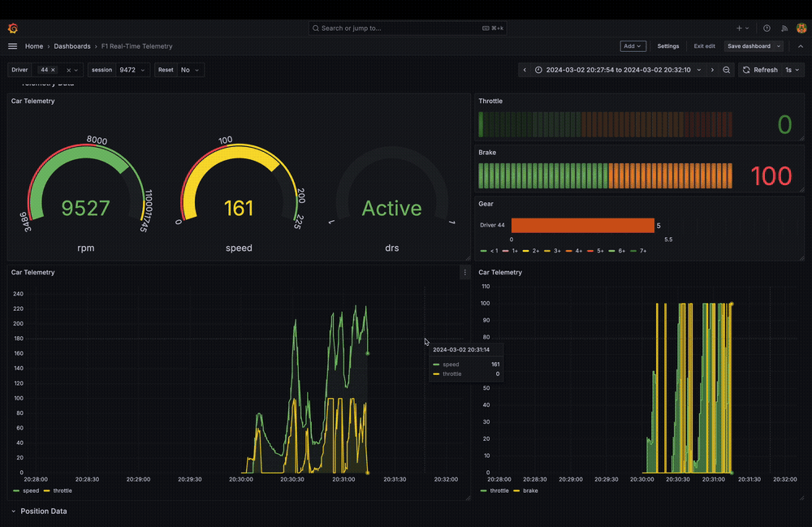Open Save dashboard dropdown arrow
This screenshot has height=527, width=812.
pyautogui.click(x=779, y=46)
